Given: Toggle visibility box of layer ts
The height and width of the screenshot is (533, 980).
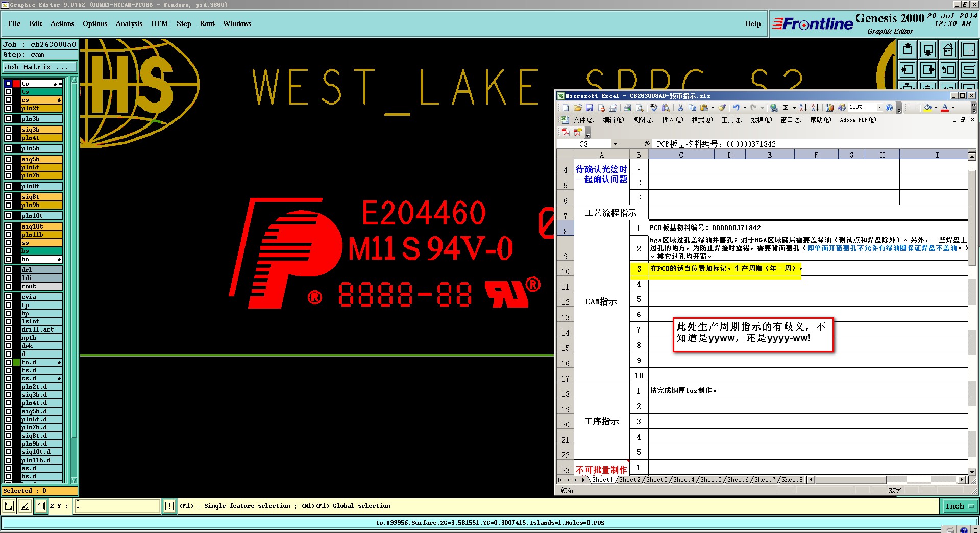Looking at the screenshot, I should click(8, 92).
